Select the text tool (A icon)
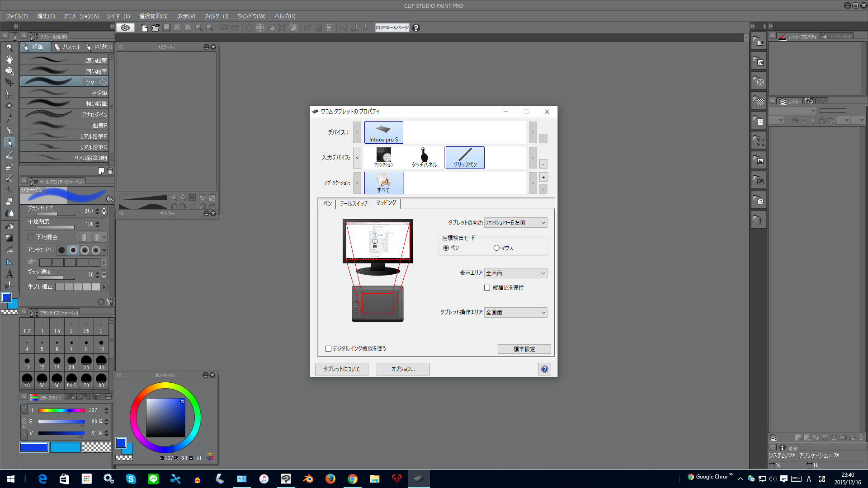This screenshot has height=488, width=868. tap(9, 274)
